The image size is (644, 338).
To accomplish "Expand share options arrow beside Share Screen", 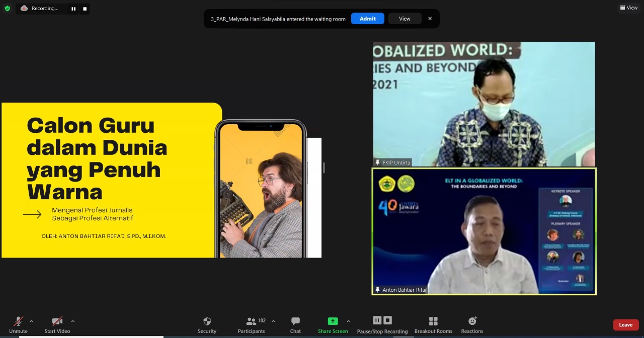I will [x=348, y=321].
